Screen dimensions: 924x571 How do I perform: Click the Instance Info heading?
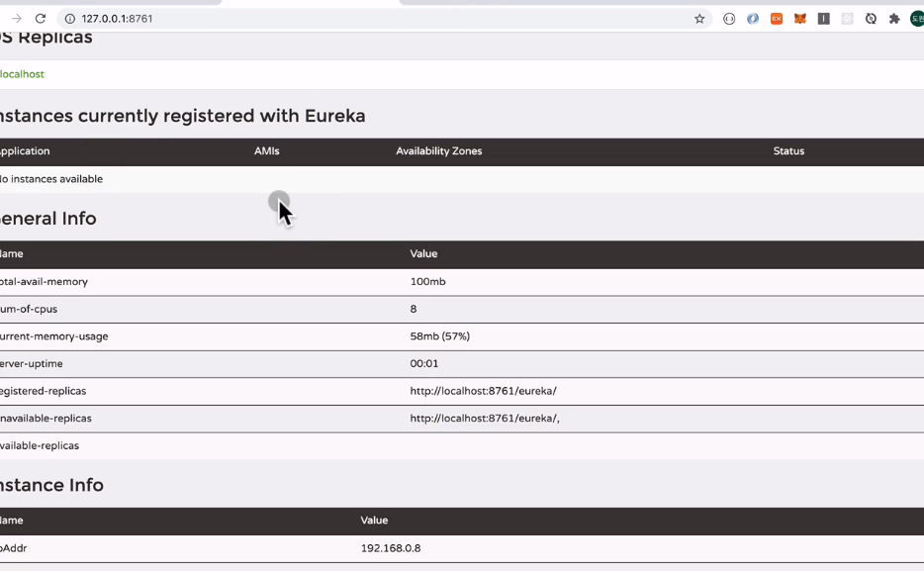tap(51, 485)
